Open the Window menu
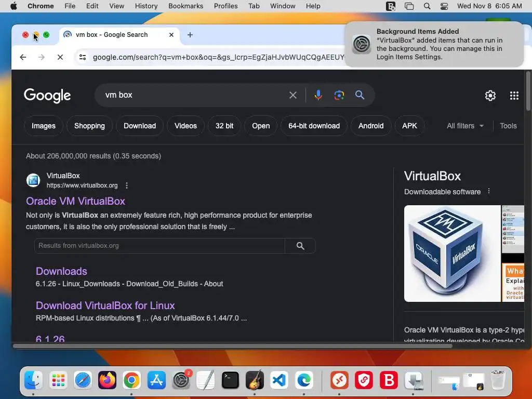This screenshot has height=399, width=532. (283, 6)
